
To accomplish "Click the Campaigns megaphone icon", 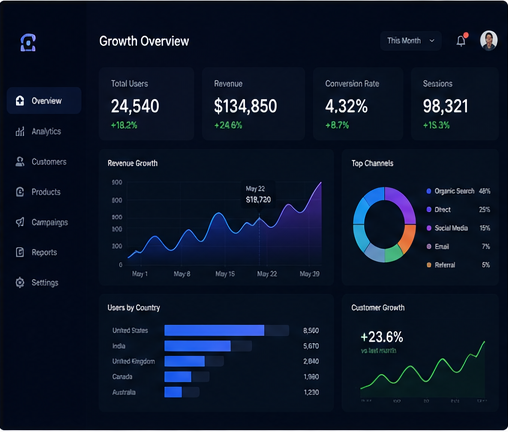I will pyautogui.click(x=20, y=222).
